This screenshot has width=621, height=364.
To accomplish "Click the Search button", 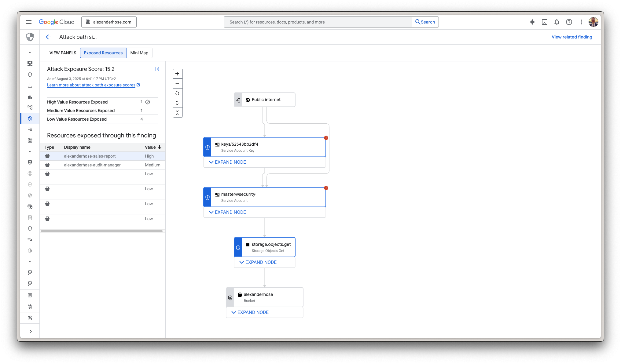I will point(425,22).
